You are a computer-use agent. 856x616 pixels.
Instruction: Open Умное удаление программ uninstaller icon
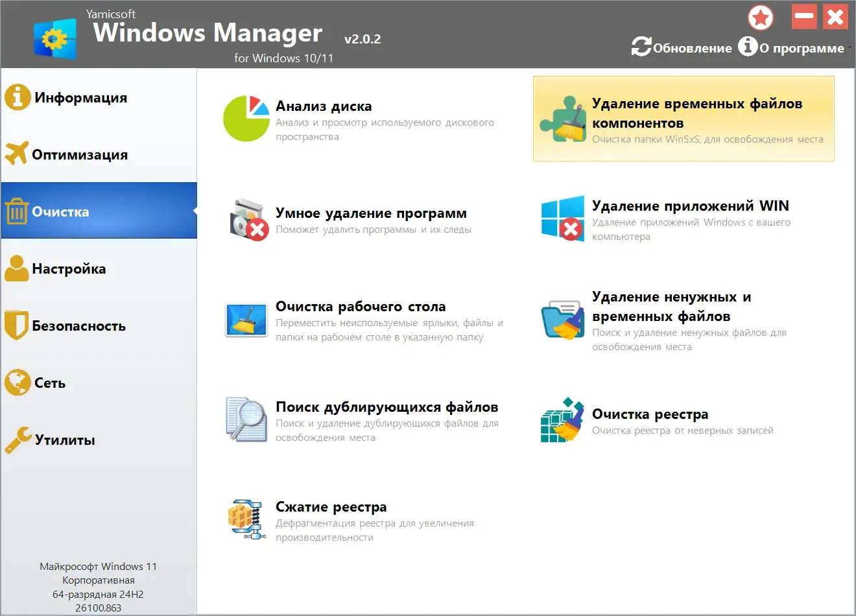(x=248, y=219)
